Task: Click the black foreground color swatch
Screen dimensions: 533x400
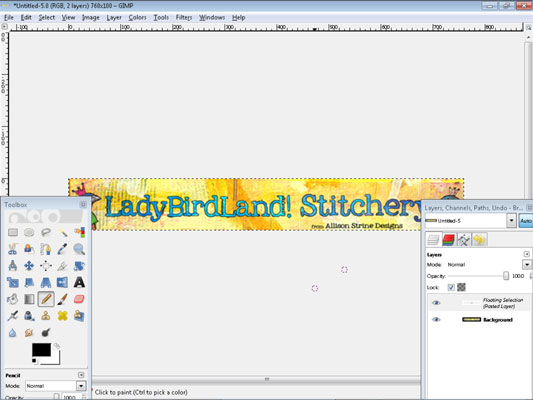Action: point(41,349)
